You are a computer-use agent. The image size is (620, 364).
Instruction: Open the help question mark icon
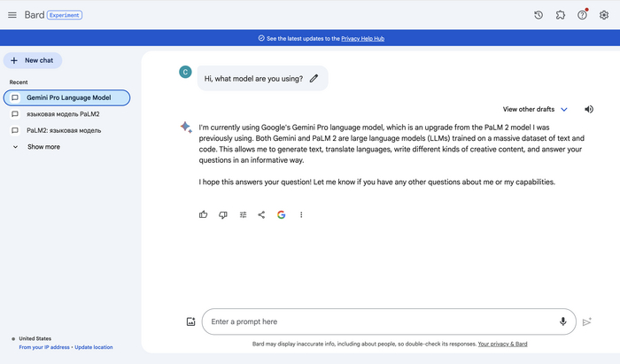(x=582, y=15)
